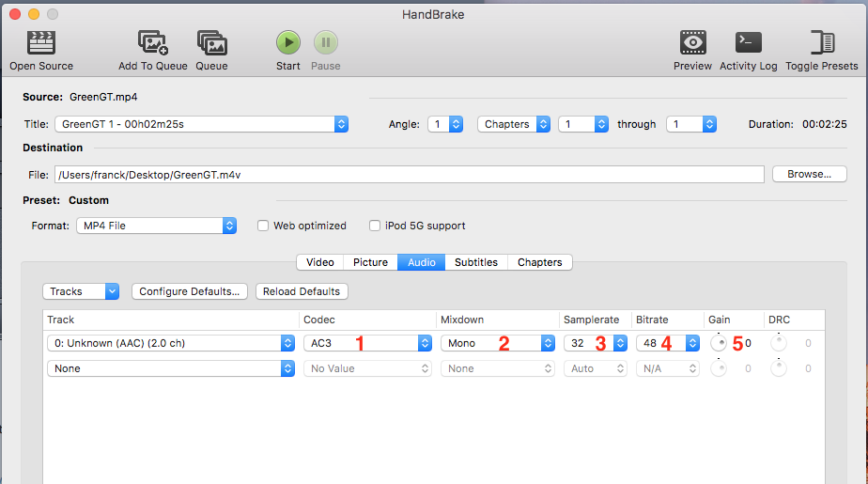The height and width of the screenshot is (484, 868).
Task: Open the Queue window icon
Action: (x=212, y=42)
